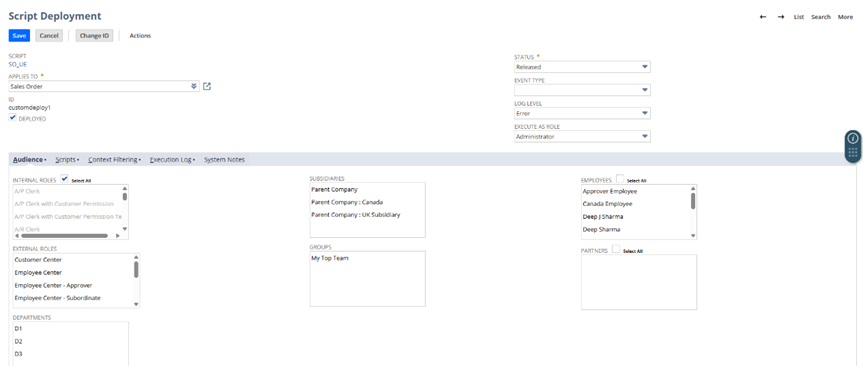Open the SO_UE script link

point(18,64)
